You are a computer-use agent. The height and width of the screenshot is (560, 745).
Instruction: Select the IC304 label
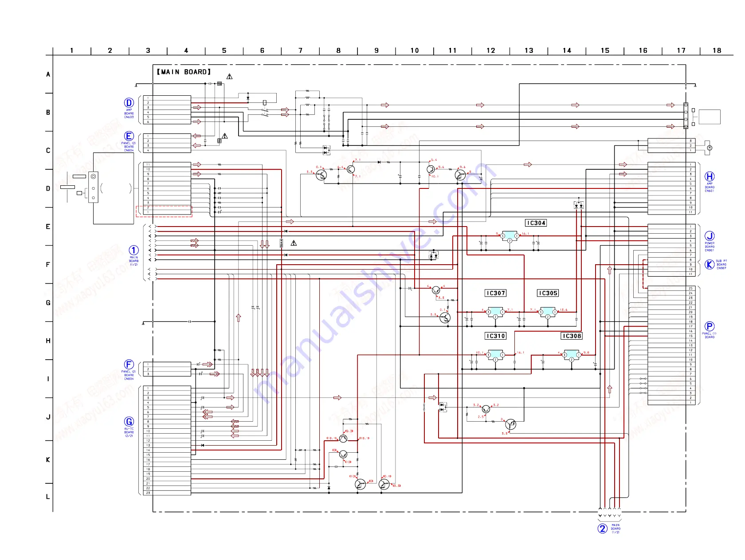(536, 223)
